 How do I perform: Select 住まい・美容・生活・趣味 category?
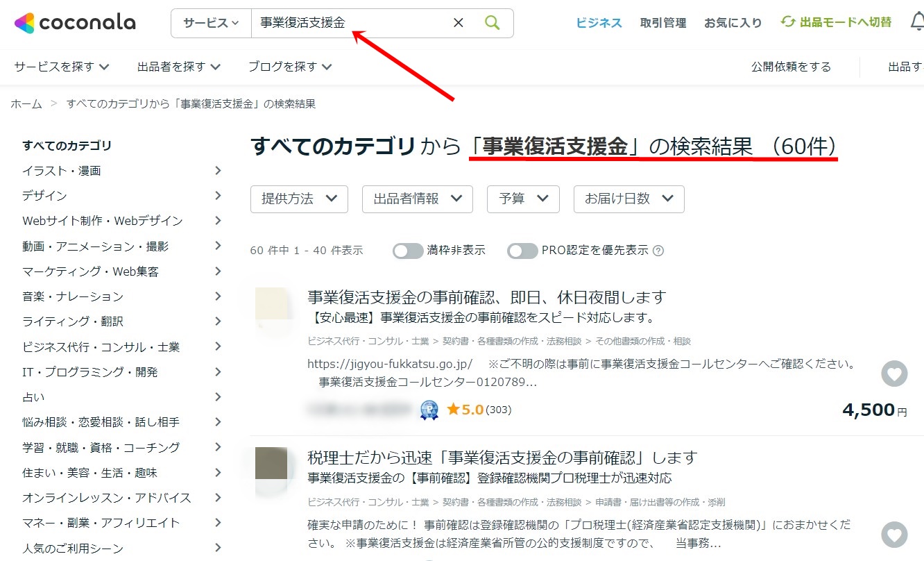tap(89, 473)
